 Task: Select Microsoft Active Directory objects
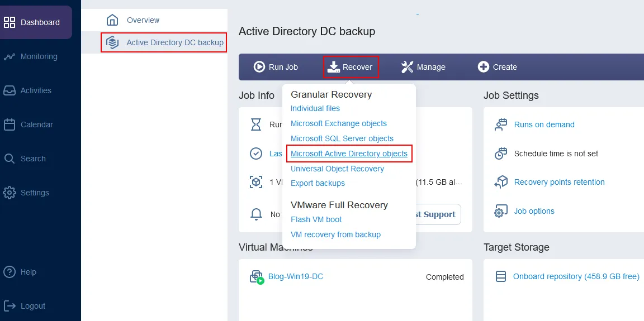pyautogui.click(x=349, y=154)
